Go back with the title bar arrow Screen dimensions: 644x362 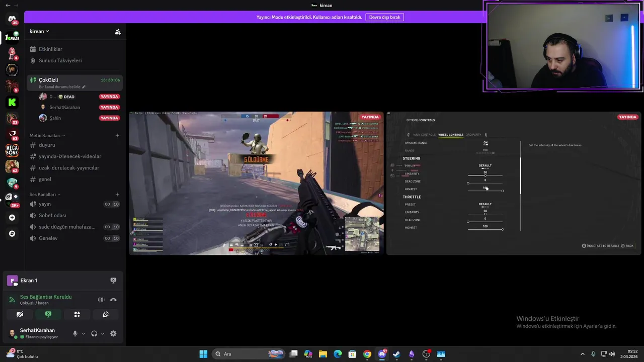pos(8,5)
